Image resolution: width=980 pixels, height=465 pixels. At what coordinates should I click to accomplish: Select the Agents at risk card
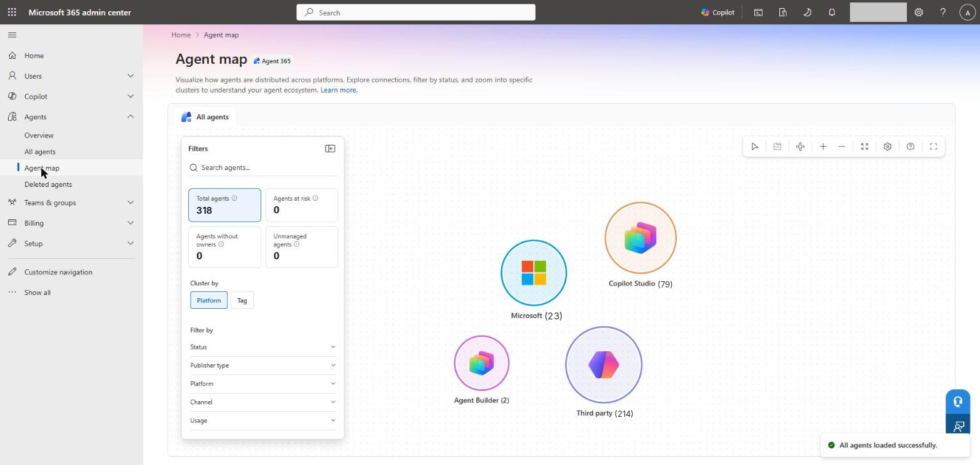[x=302, y=205]
